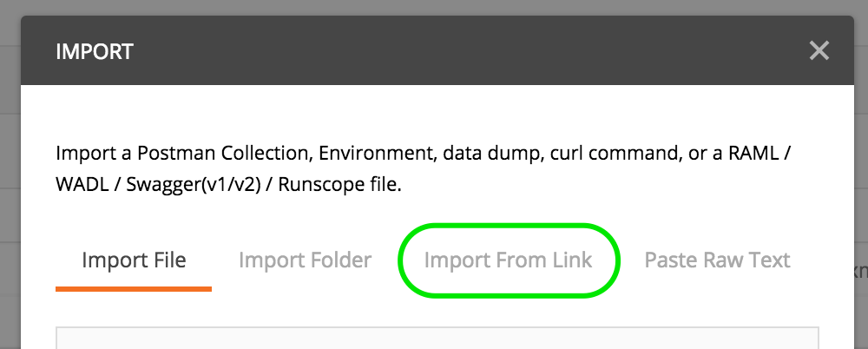Go to the Paste Raw Text tab
The image size is (868, 349).
[717, 260]
